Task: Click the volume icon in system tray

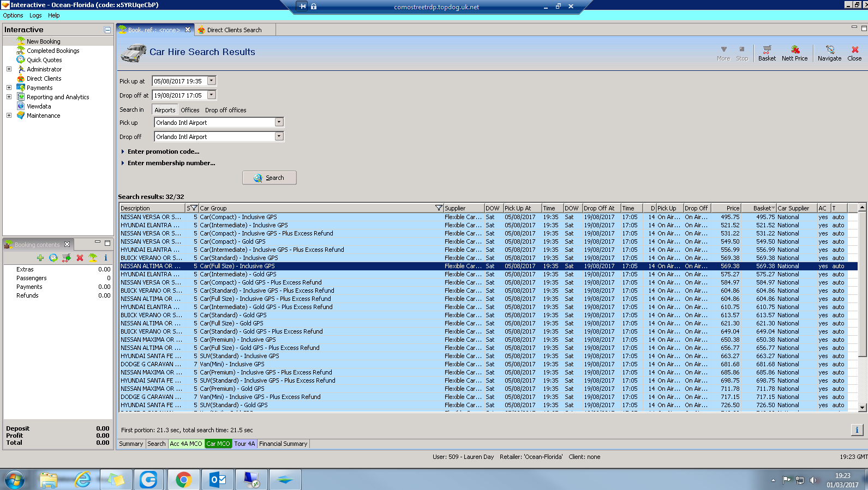Action: [813, 480]
